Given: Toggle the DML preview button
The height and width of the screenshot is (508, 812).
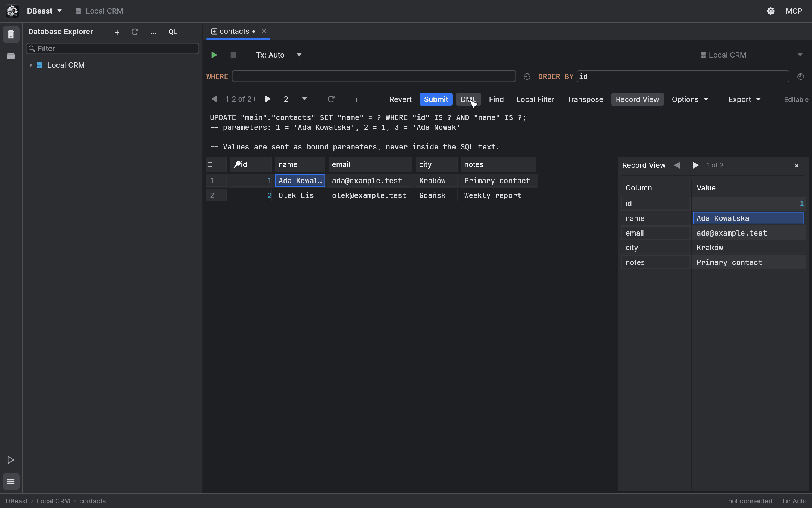Looking at the screenshot, I should [x=468, y=99].
